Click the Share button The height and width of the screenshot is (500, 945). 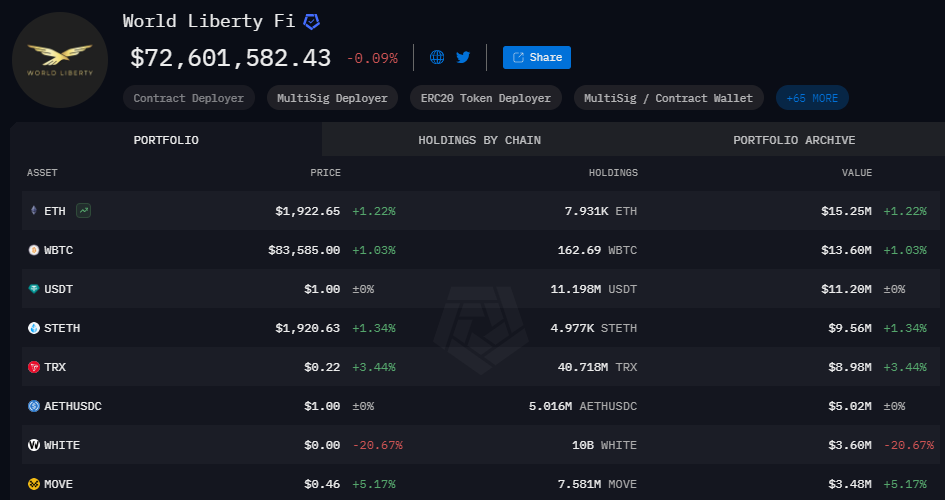[x=537, y=57]
